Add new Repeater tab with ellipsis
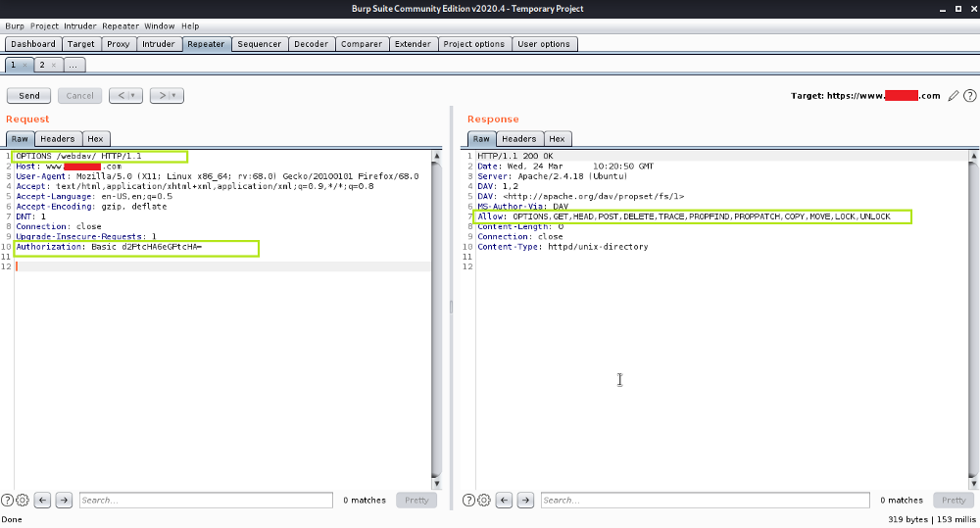This screenshot has height=528, width=980. pos(73,65)
